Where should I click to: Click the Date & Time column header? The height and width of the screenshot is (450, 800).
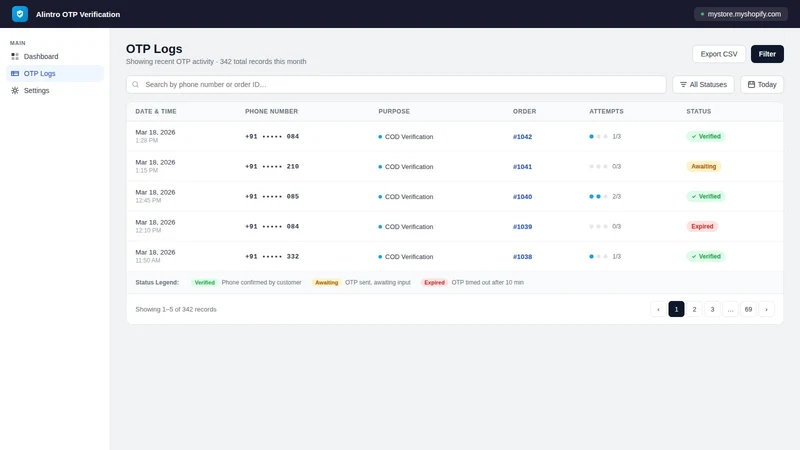(156, 111)
